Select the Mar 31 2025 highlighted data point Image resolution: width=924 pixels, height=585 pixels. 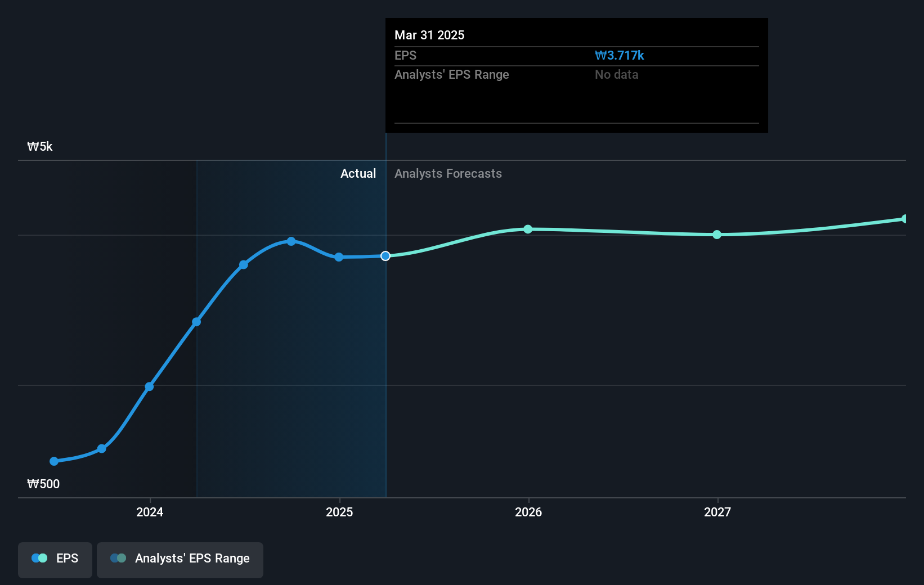(385, 256)
